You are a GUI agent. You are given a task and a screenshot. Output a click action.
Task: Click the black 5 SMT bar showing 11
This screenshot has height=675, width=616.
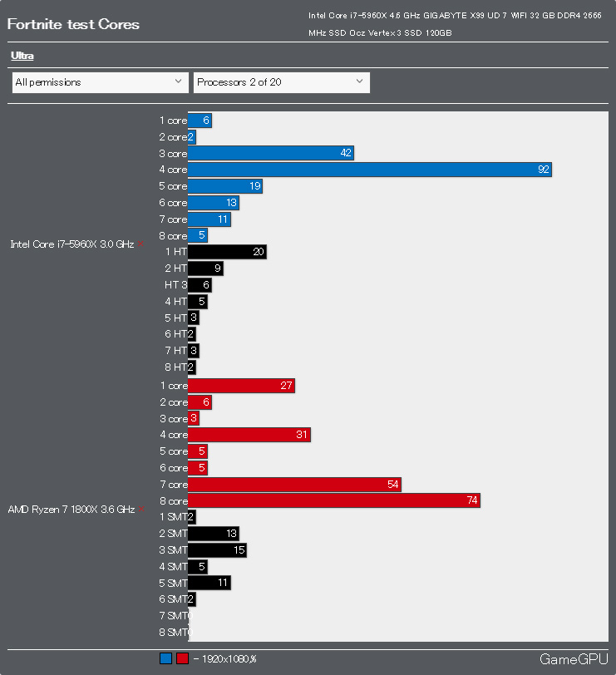pos(209,583)
